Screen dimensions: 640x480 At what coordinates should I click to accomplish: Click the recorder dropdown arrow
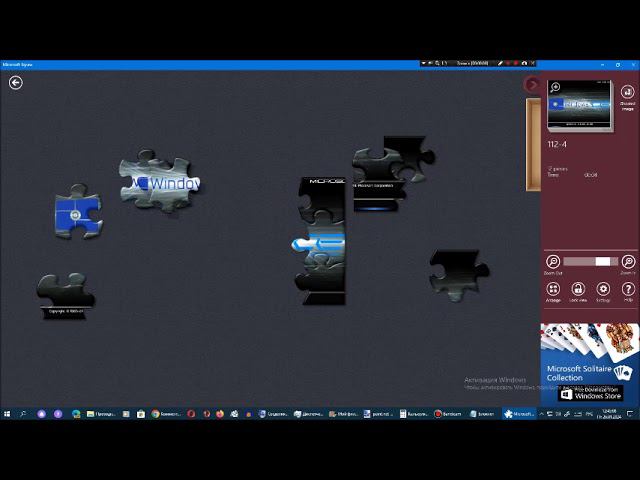(423, 63)
